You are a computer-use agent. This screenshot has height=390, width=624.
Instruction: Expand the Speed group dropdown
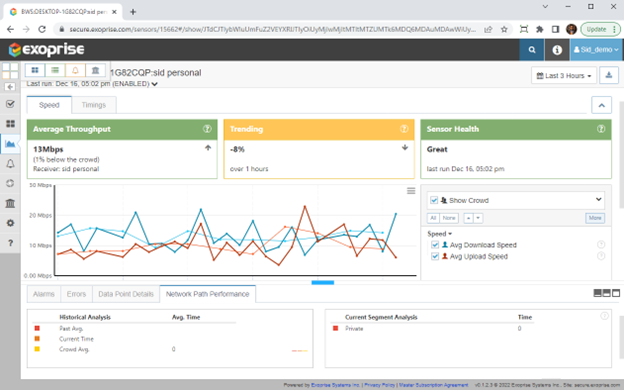(439, 234)
